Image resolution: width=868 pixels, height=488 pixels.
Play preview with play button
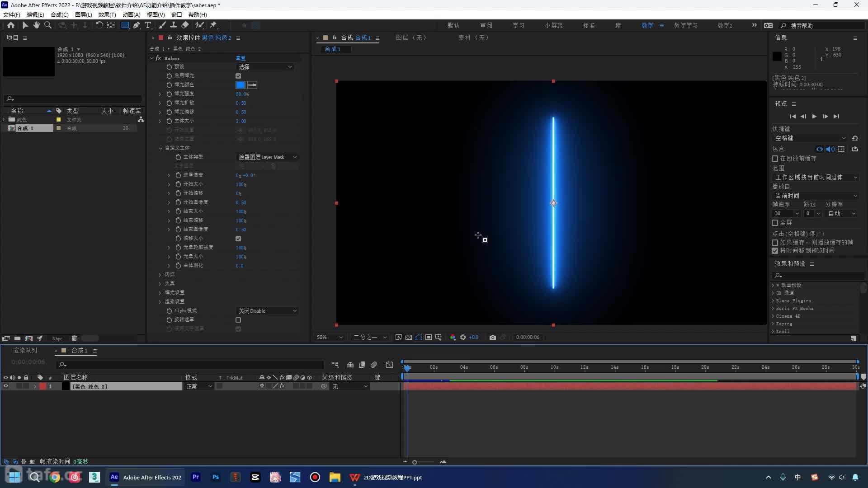(x=814, y=117)
